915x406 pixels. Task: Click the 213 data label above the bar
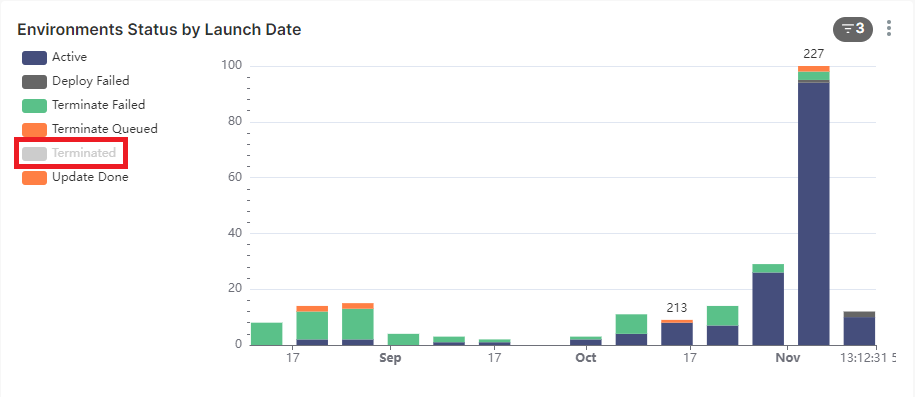(677, 308)
